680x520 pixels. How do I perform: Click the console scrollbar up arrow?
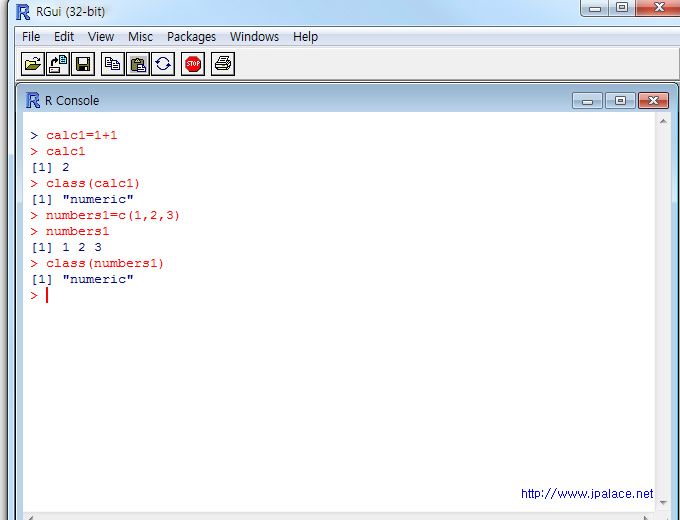[663, 121]
